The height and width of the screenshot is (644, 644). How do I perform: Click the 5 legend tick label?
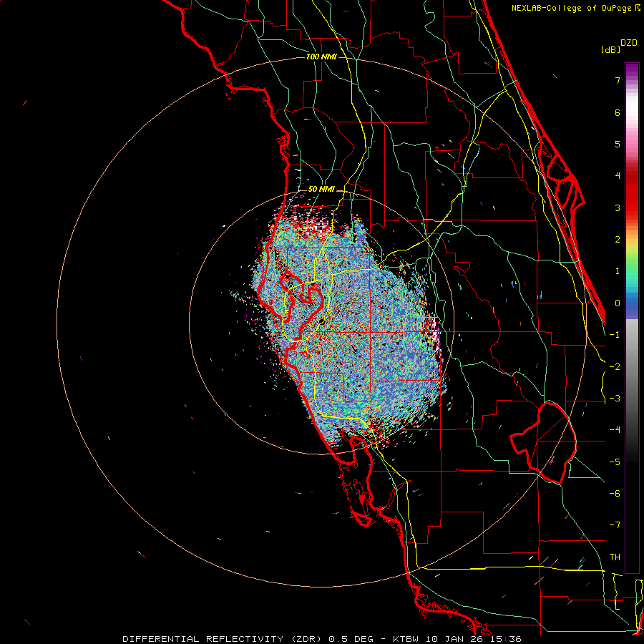618,144
